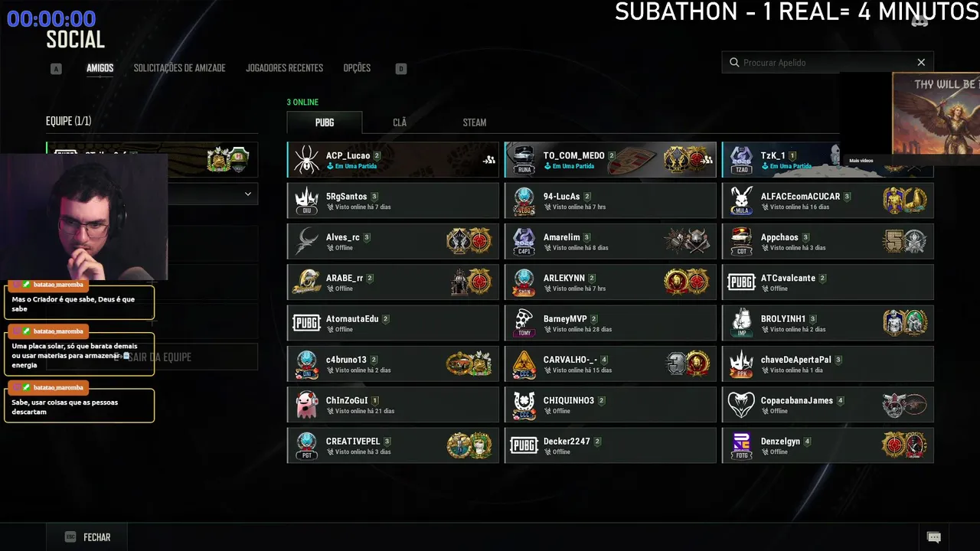Click the Fechar button
This screenshot has width=980, height=551.
[87, 537]
